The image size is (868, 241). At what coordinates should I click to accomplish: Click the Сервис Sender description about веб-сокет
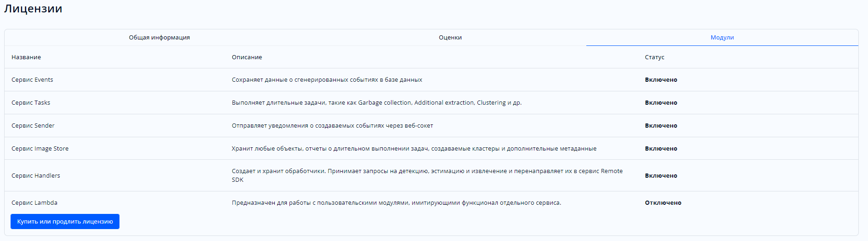[332, 126]
